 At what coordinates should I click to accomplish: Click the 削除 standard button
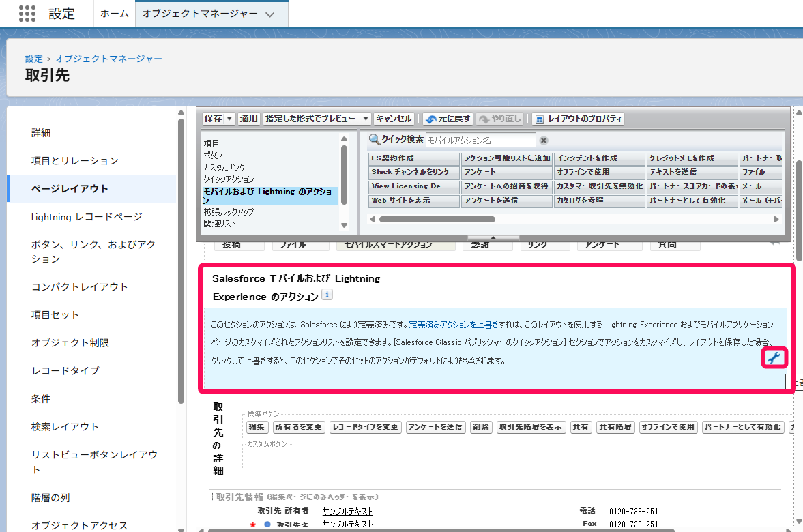[x=481, y=427]
